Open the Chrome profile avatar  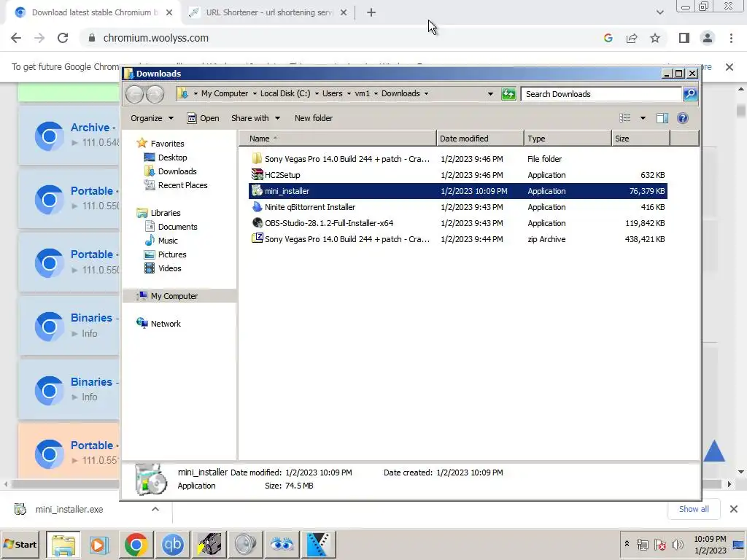[708, 38]
